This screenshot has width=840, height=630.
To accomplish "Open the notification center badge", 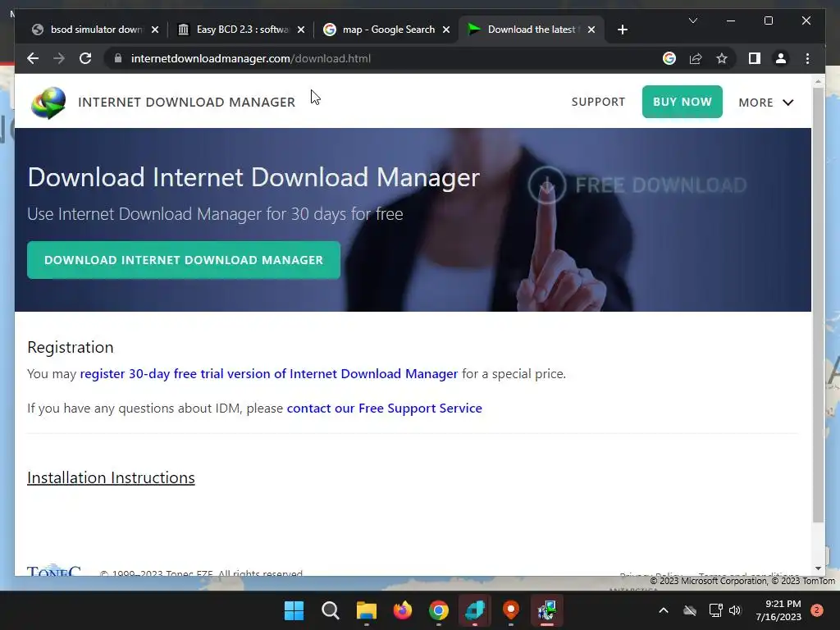I will pos(817,609).
